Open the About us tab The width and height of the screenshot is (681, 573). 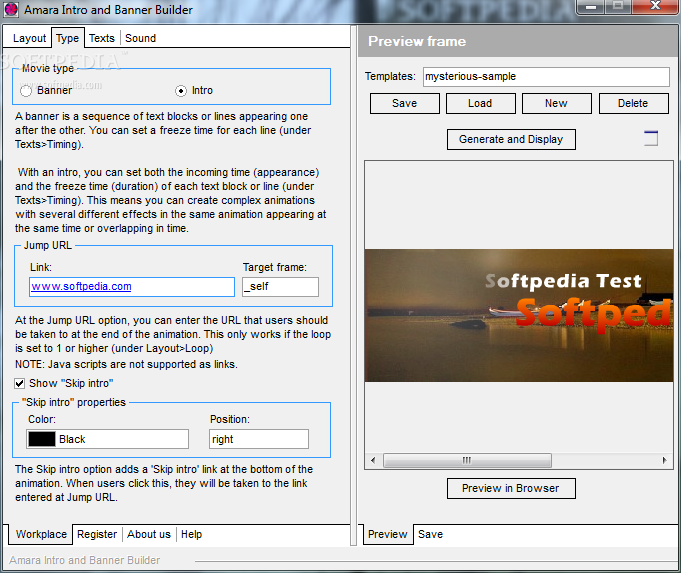[149, 534]
